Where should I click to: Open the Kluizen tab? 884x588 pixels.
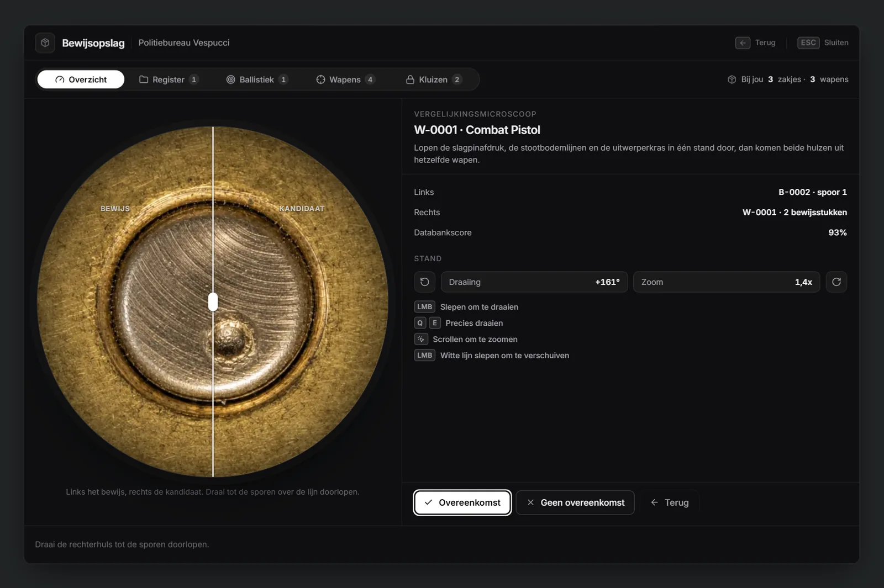click(x=434, y=80)
